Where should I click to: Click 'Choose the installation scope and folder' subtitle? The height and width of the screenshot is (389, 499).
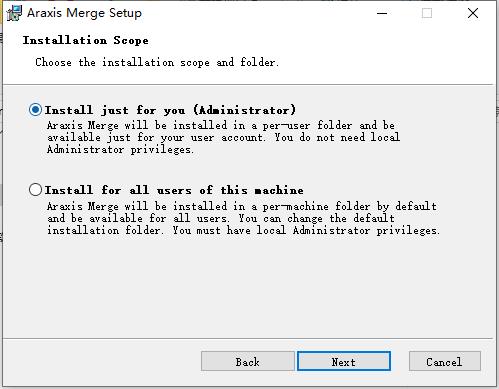(157, 62)
